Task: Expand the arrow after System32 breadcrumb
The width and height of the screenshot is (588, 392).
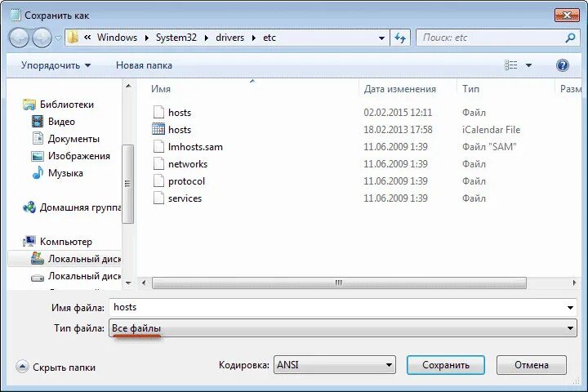Action: tap(207, 38)
